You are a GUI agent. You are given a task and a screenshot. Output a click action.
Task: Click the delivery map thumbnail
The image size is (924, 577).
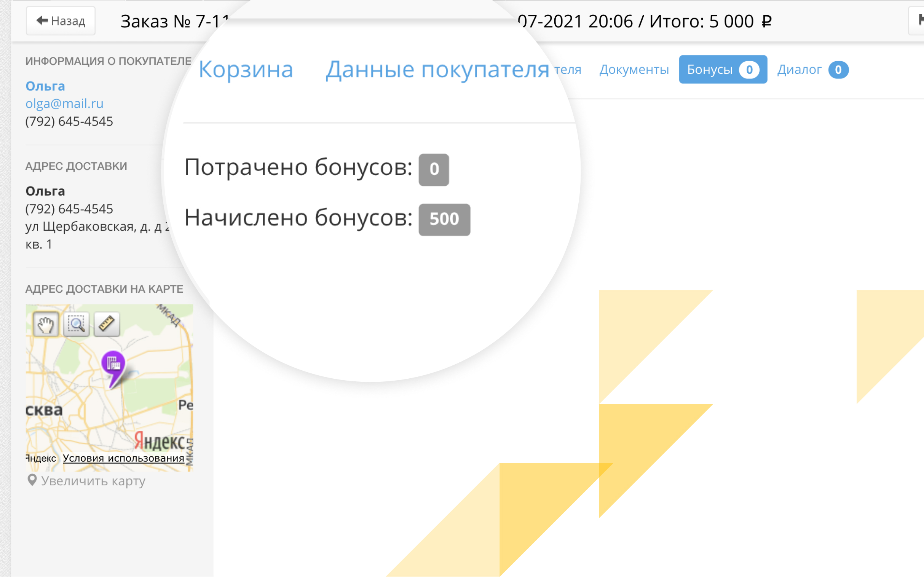[x=109, y=388]
